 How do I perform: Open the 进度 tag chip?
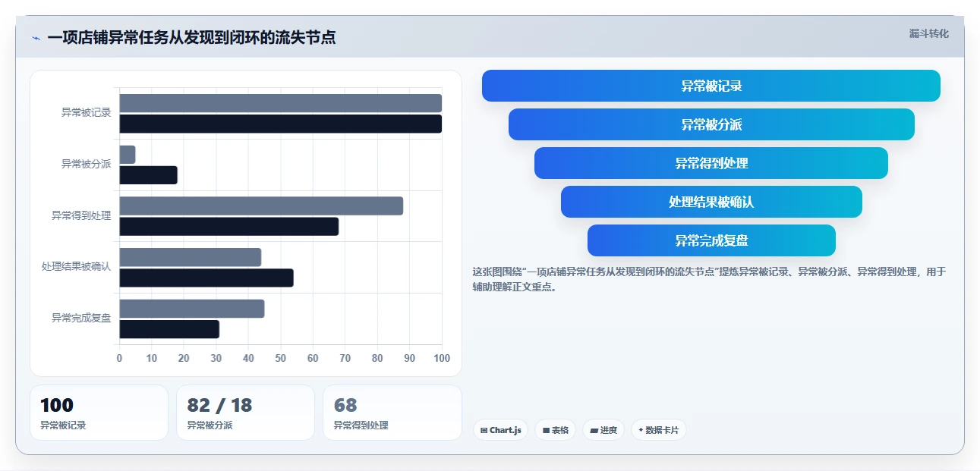click(x=603, y=430)
